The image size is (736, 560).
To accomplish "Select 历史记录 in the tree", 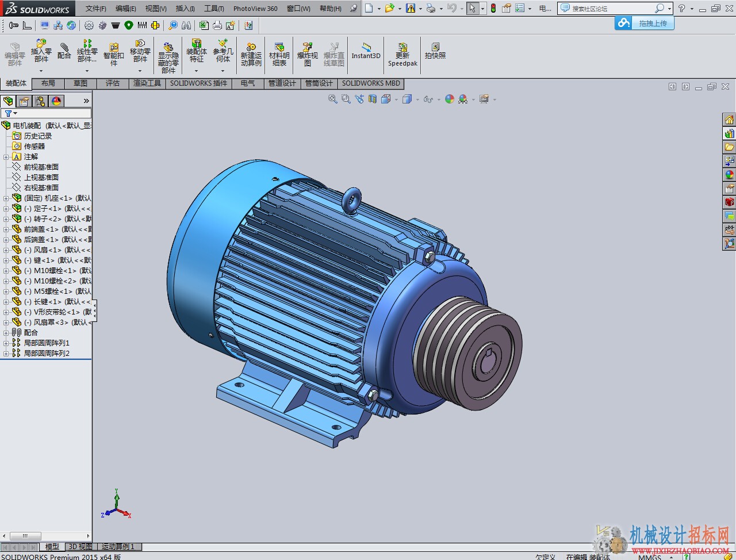I will pyautogui.click(x=38, y=136).
